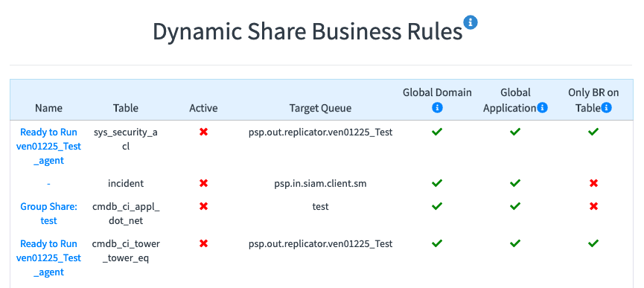The image size is (644, 288).
Task: Click red X Active icon for incident row
Action: [x=203, y=183]
